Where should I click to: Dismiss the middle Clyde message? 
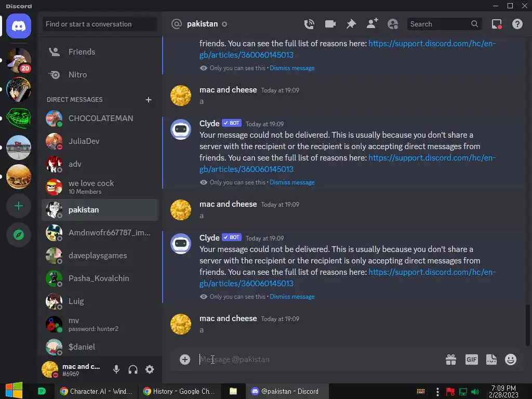292,182
